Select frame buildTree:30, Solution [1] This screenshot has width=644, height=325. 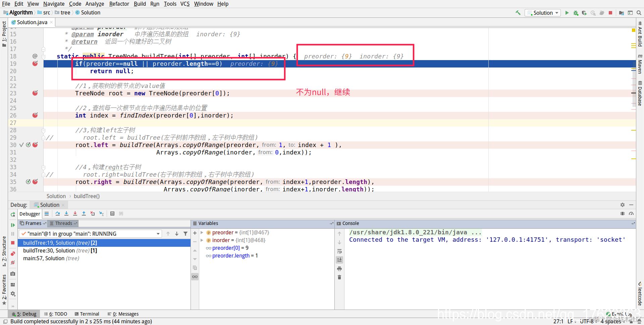[104, 250]
